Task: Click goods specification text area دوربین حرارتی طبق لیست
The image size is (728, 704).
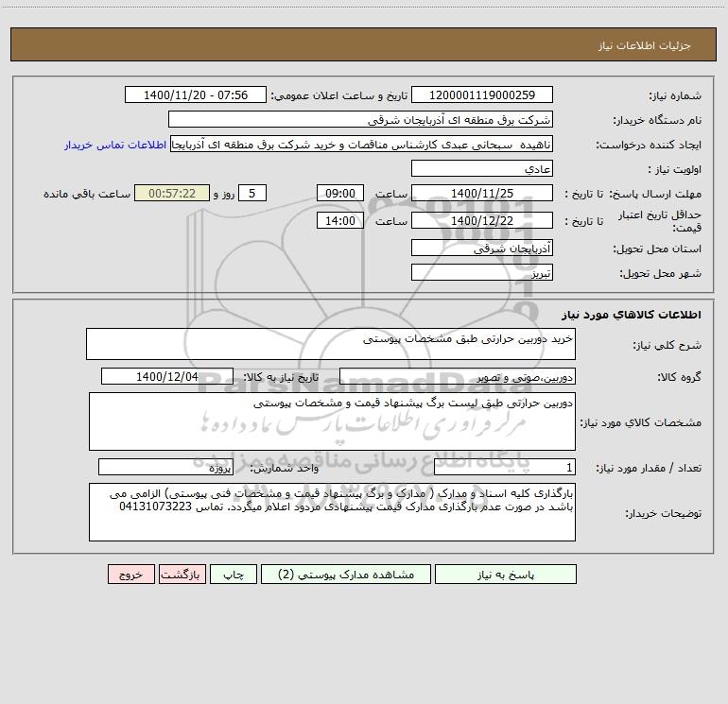Action: point(332,421)
